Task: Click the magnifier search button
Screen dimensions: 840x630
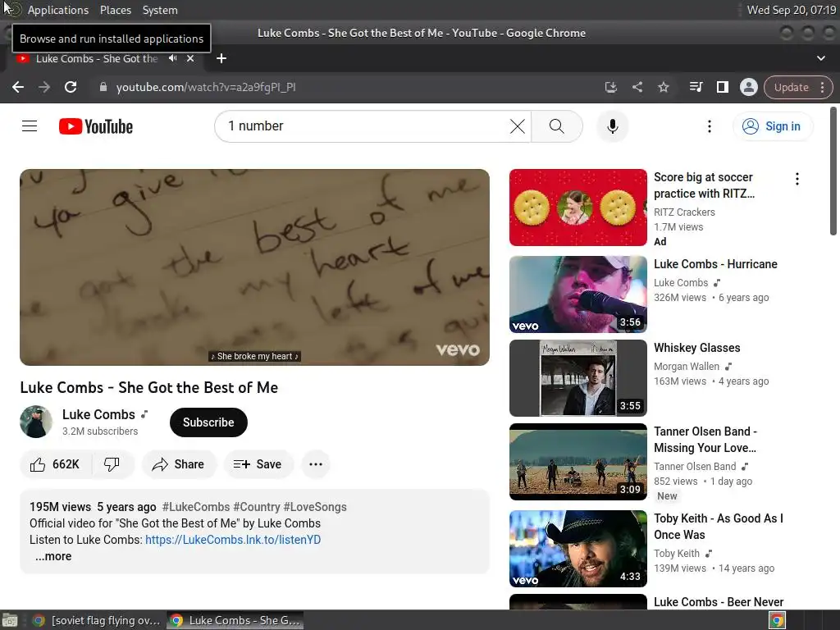Action: [557, 126]
